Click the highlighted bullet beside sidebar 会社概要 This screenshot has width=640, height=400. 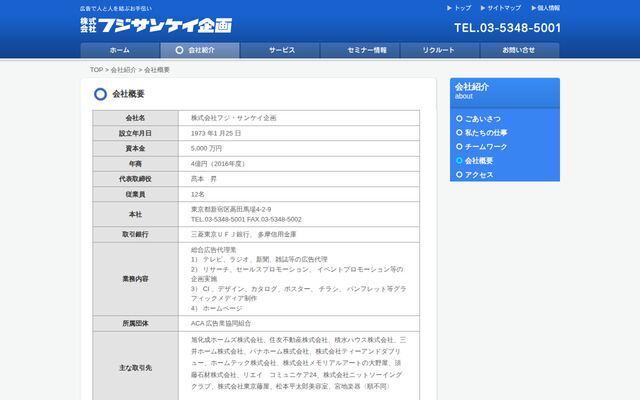coord(459,160)
